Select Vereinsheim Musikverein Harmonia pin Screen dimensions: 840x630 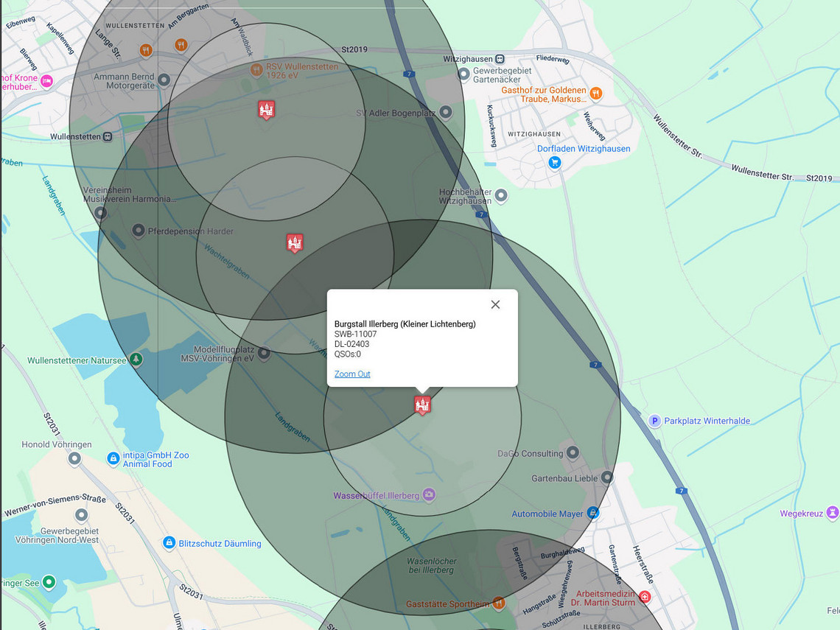click(x=101, y=213)
